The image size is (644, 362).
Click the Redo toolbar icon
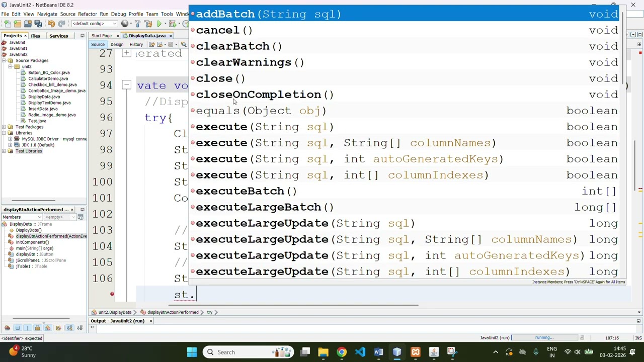point(61,24)
